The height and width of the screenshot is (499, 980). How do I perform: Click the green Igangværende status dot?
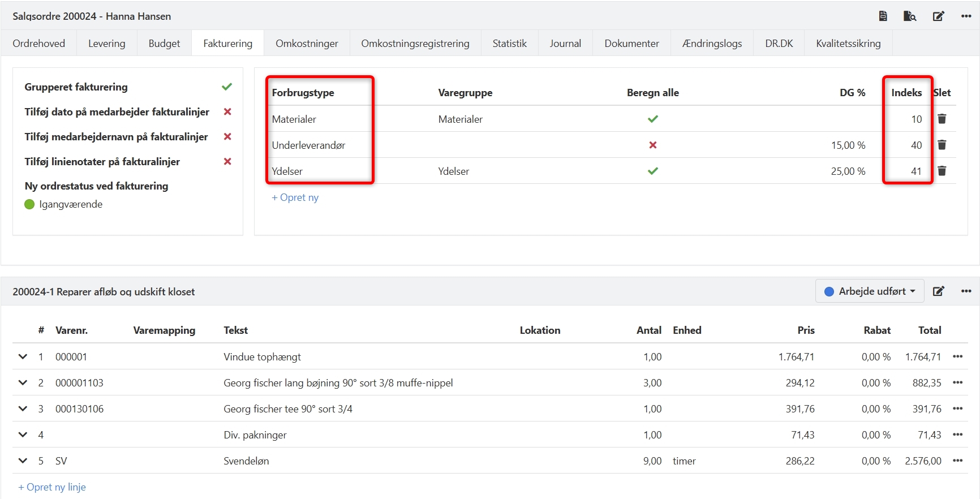tap(29, 204)
